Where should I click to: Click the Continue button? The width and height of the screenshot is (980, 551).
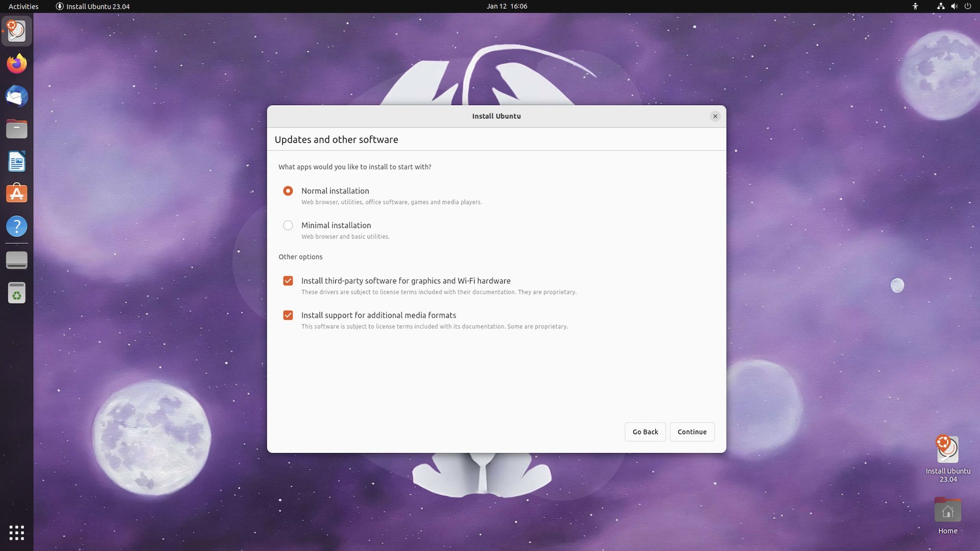click(x=692, y=432)
